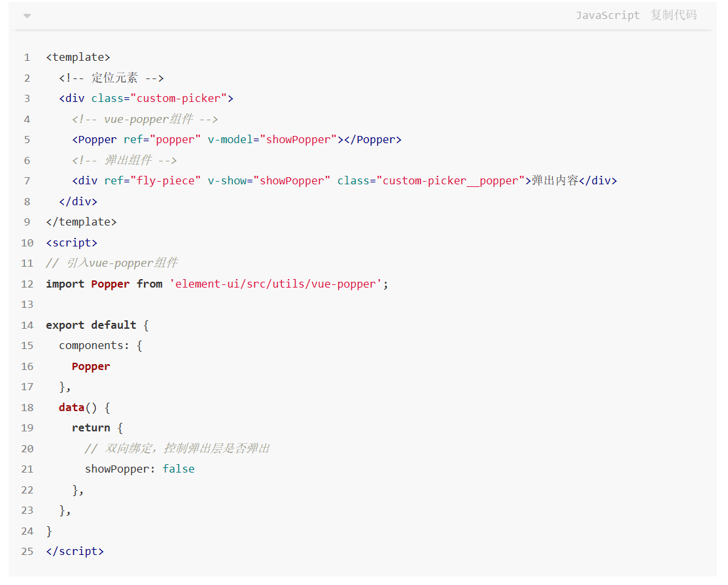Click the JavaScript language label
The height and width of the screenshot is (585, 728).
[608, 15]
